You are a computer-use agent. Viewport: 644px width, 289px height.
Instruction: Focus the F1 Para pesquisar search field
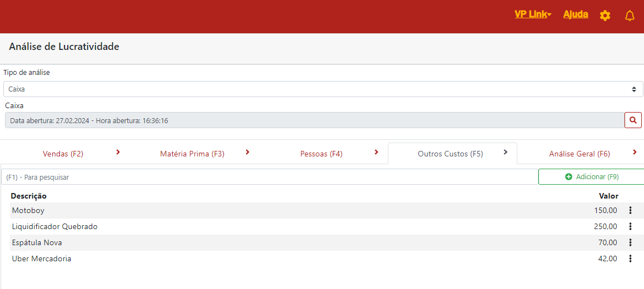pyautogui.click(x=269, y=177)
